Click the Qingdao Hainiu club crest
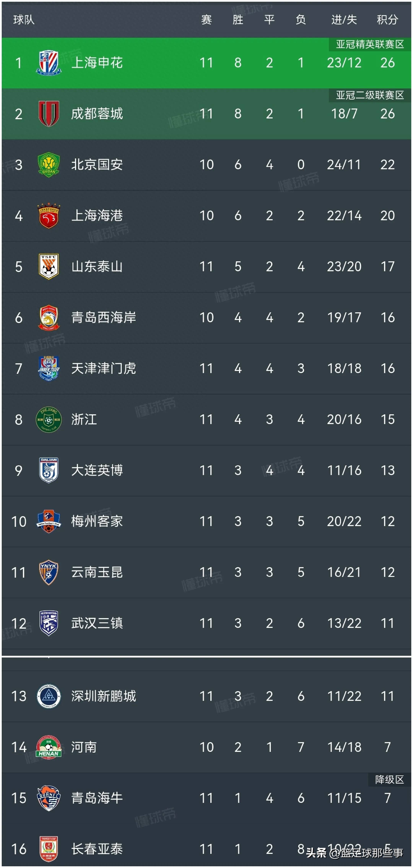The height and width of the screenshot is (868, 413). click(x=49, y=798)
